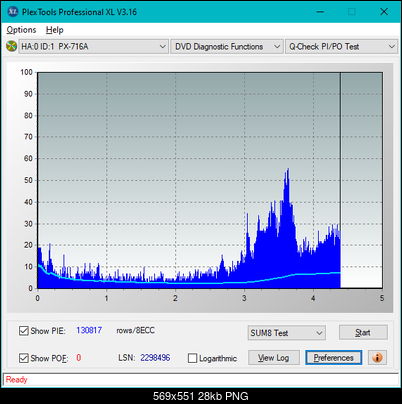Image resolution: width=402 pixels, height=404 pixels.
Task: Click the disc drive icon beside HA:0 ID:1
Action: coord(11,46)
